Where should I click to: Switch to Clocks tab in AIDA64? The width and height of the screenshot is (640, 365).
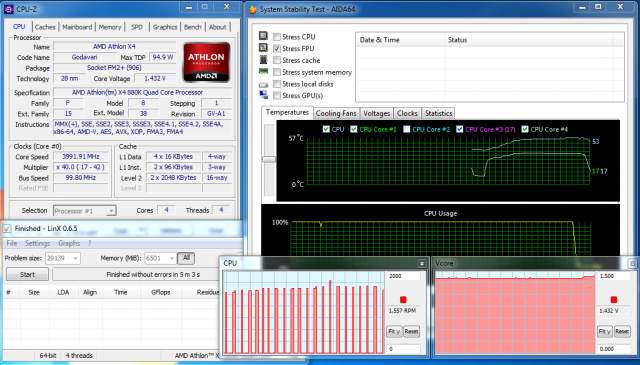click(407, 114)
